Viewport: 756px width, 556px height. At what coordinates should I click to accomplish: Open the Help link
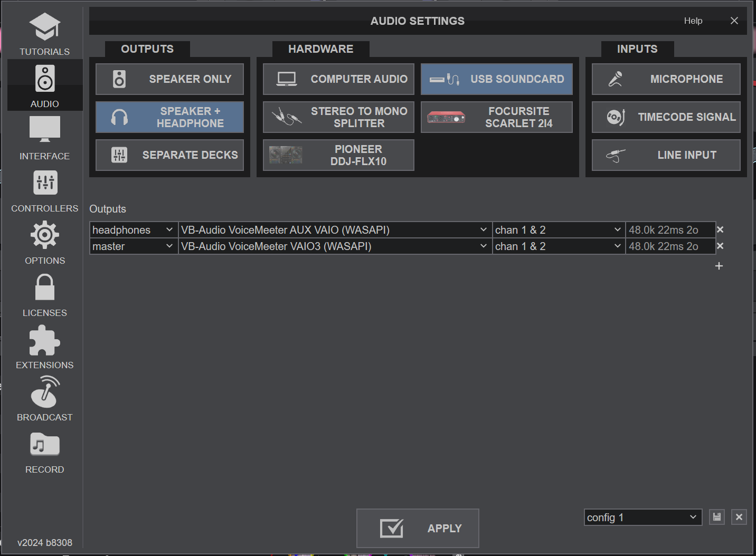(693, 21)
